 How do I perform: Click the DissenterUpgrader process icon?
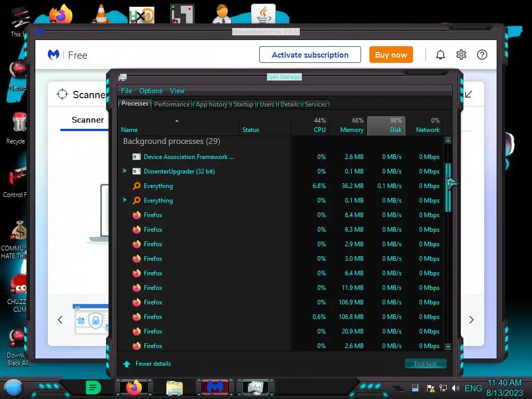pos(137,171)
